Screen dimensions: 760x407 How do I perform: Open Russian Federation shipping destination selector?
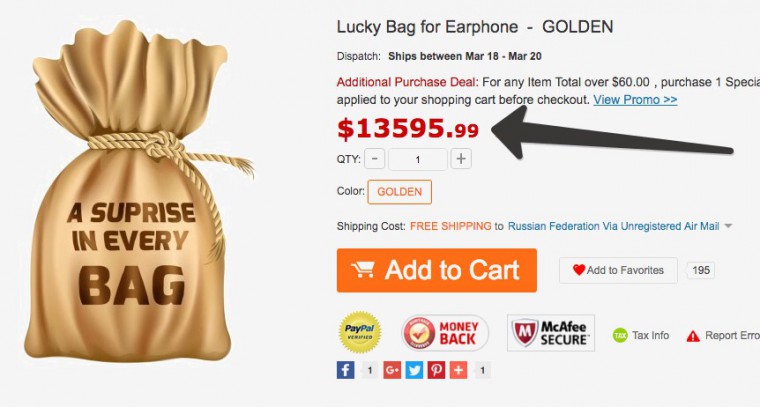pyautogui.click(x=613, y=226)
